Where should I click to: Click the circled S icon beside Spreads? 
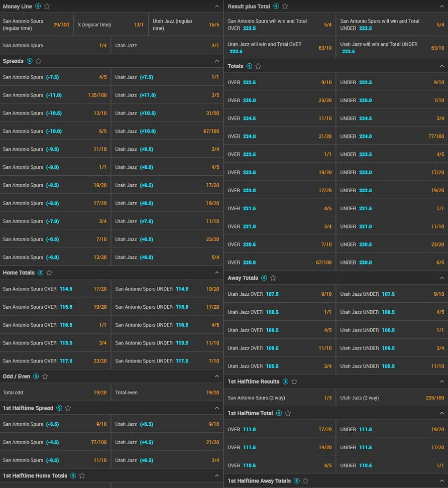29,61
